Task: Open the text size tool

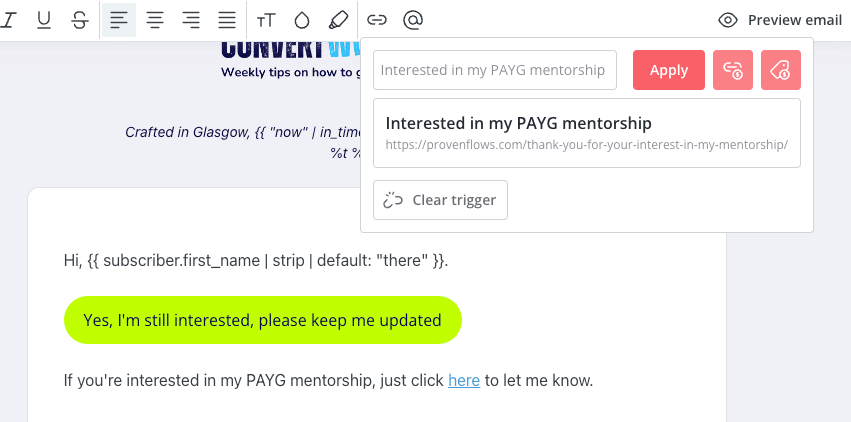Action: tap(266, 21)
